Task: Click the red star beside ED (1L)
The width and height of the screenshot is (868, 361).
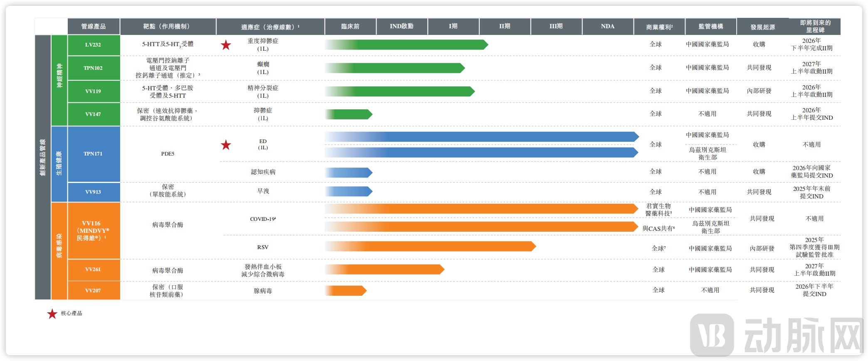Action: tap(226, 145)
